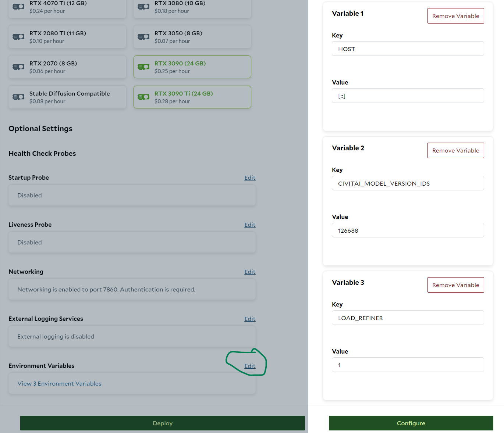Click the '$0.28 per hour' price text
Image resolution: width=504 pixels, height=433 pixels.
(172, 101)
